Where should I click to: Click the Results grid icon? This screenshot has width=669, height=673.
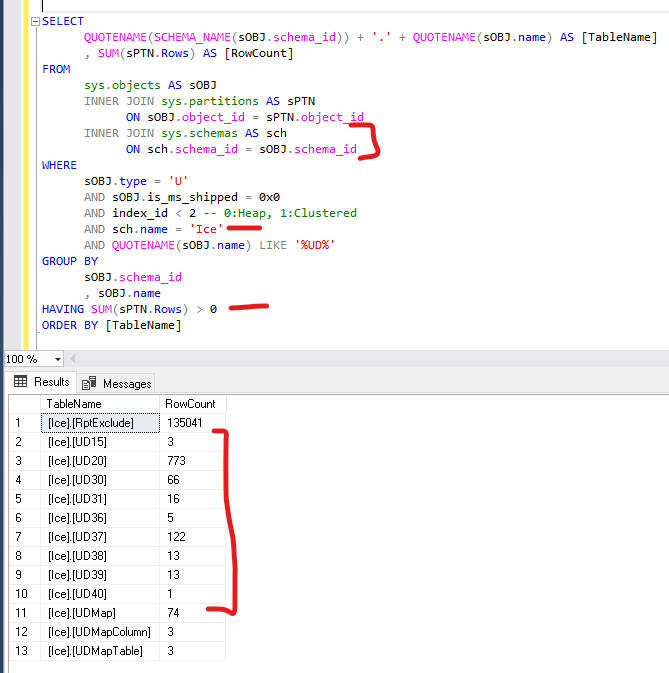[x=21, y=381]
